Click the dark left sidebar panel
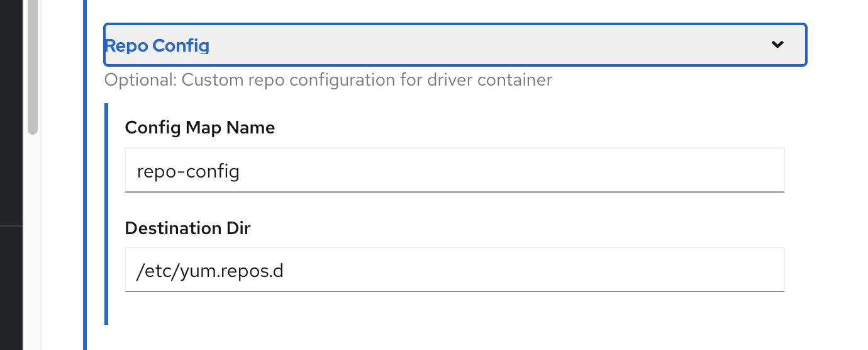 [11, 126]
